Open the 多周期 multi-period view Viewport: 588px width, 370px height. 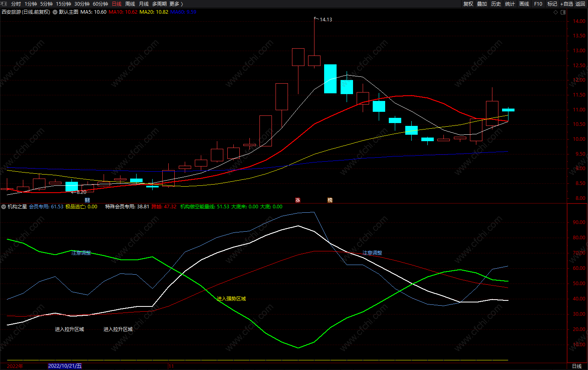pos(159,4)
